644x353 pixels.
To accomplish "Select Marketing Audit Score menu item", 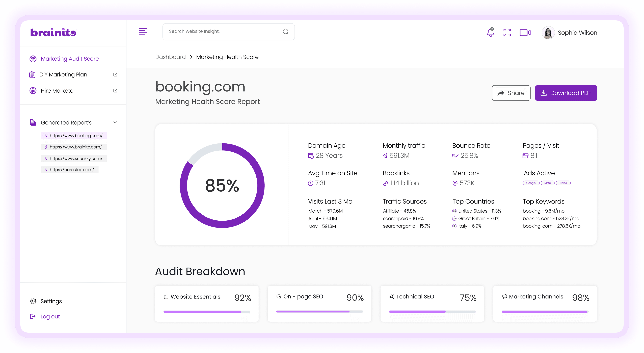I will click(x=64, y=59).
